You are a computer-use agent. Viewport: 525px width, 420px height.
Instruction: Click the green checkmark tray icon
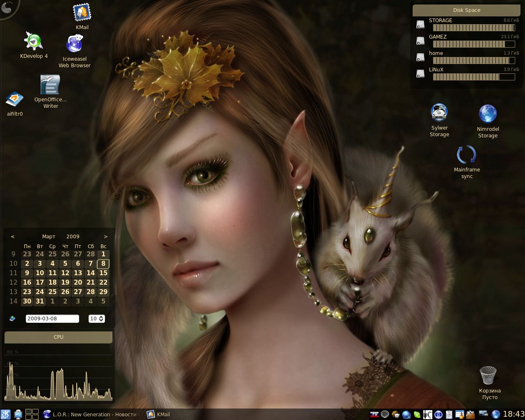pos(417,414)
